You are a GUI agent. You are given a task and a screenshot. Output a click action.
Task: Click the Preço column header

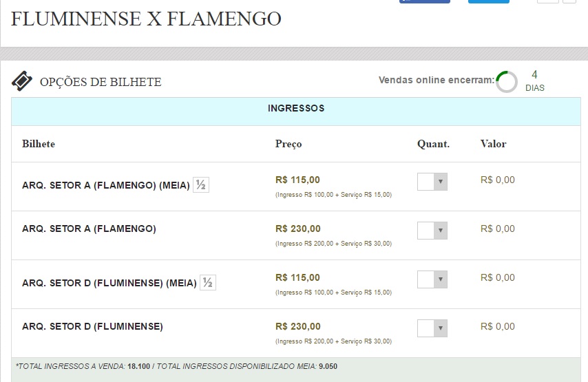(x=288, y=144)
